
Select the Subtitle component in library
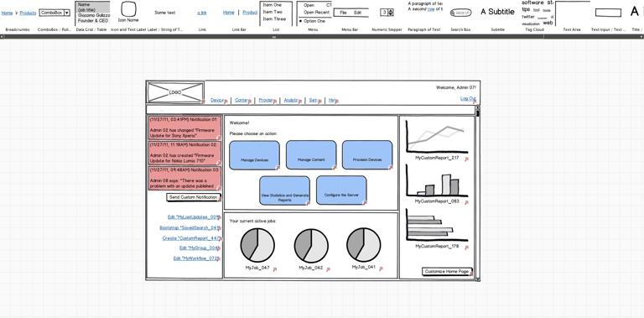click(498, 17)
